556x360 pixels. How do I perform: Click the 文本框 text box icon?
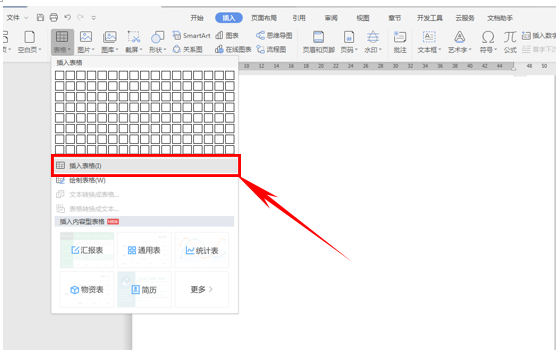click(429, 37)
